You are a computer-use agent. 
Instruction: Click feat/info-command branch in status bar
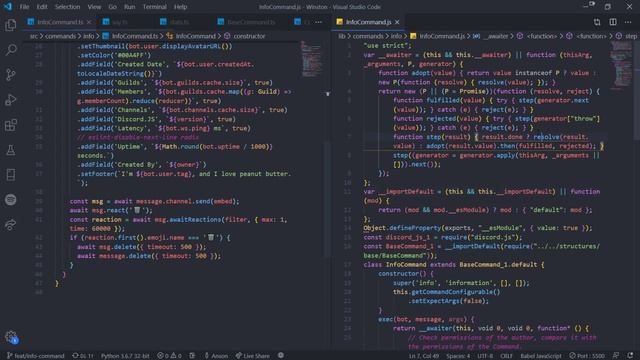[36, 356]
